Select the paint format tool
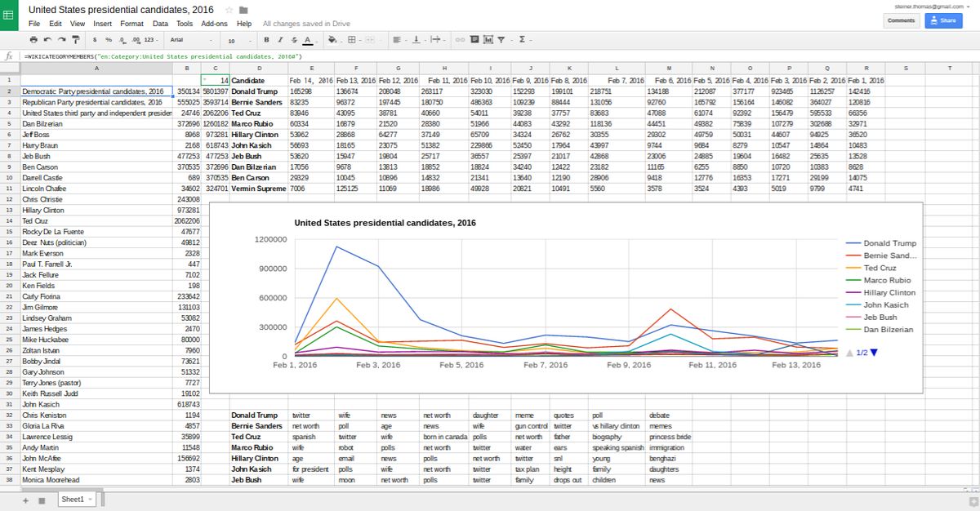The width and height of the screenshot is (980, 511). tap(76, 40)
